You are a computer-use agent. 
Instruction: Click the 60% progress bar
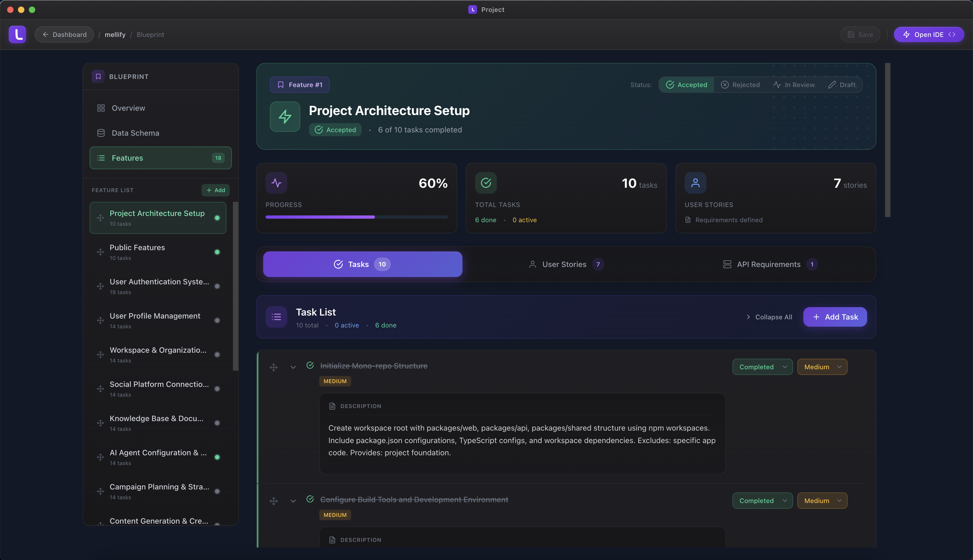click(356, 217)
